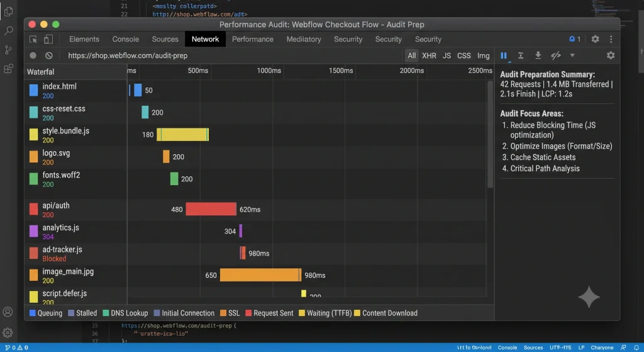Select the style.bundle.js request row

pos(75,135)
